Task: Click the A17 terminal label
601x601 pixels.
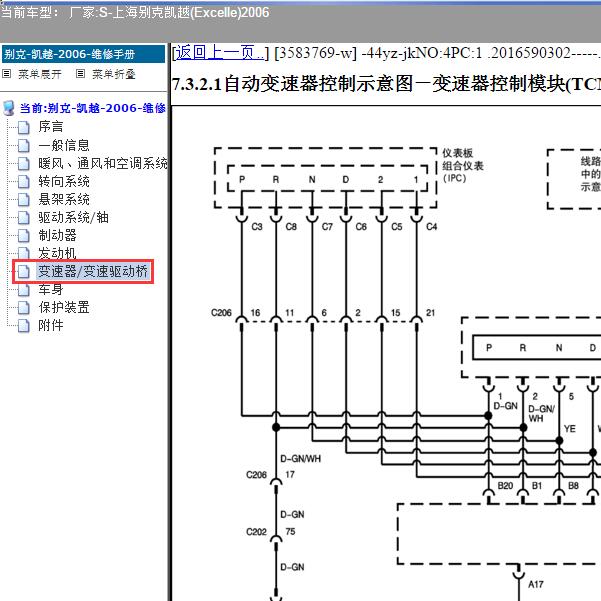Action: (x=535, y=584)
